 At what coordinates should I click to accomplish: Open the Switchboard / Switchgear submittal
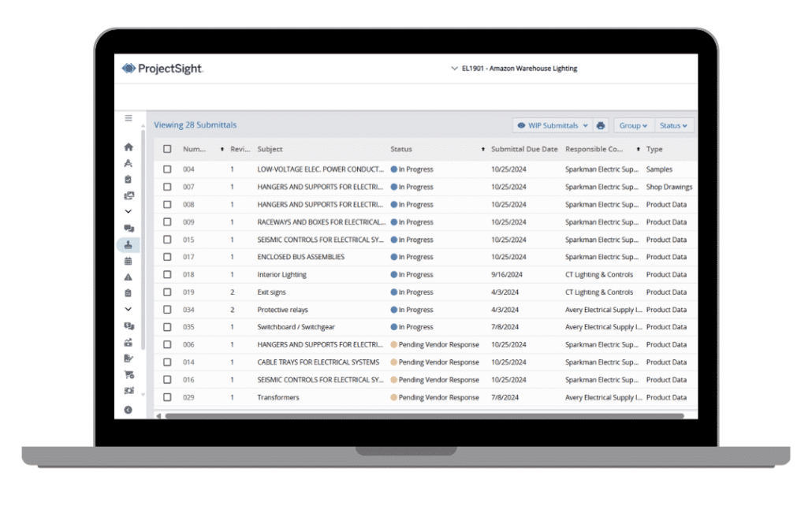pyautogui.click(x=296, y=327)
